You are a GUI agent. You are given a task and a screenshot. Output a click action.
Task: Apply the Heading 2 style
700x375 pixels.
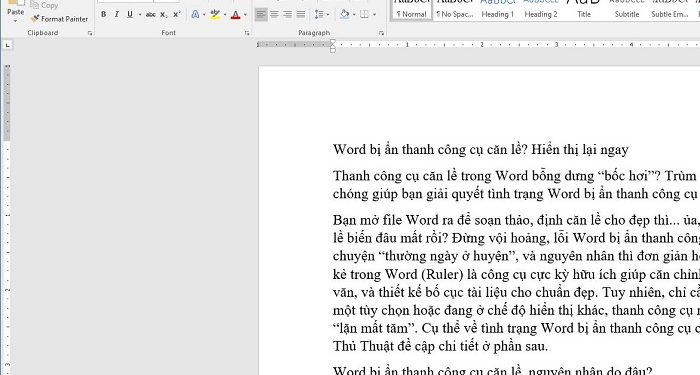coord(541,10)
